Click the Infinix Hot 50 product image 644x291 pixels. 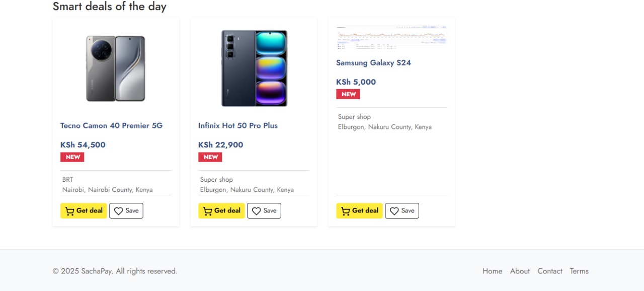(x=254, y=68)
